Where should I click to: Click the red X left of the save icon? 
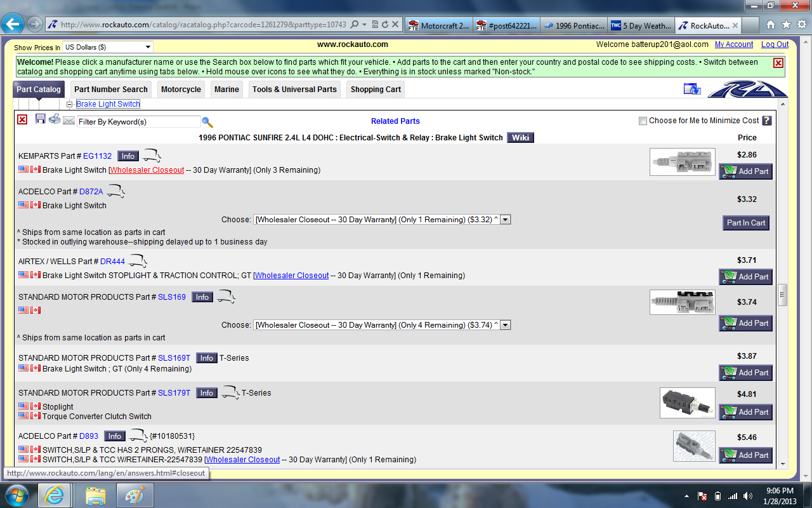point(22,119)
